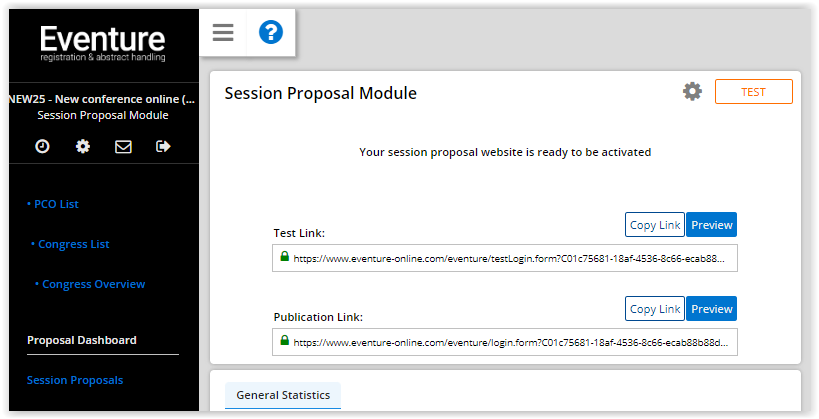Click the Eventure logo
The width and height of the screenshot is (819, 419).
click(102, 43)
